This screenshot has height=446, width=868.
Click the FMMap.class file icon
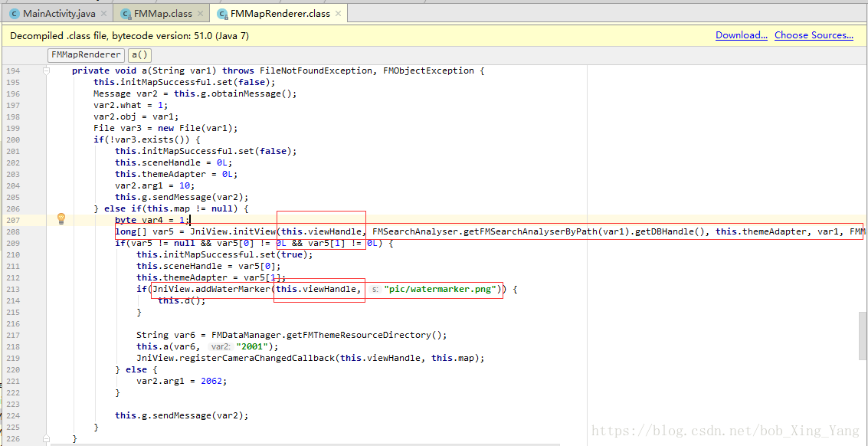click(125, 13)
